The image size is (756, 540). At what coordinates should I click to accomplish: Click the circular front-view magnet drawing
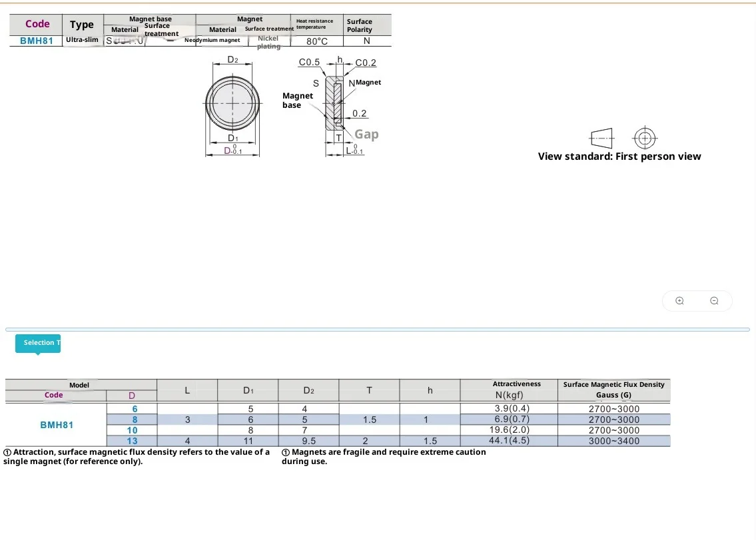click(232, 104)
